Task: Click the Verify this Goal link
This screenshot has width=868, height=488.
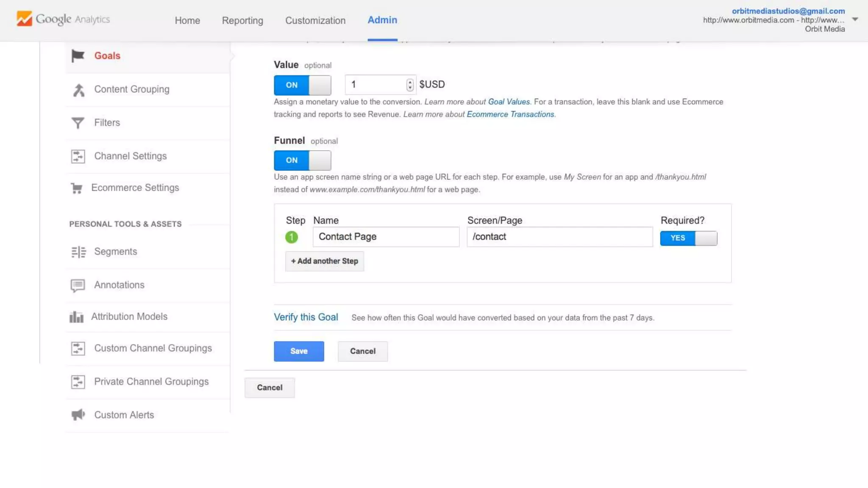Action: coord(306,317)
